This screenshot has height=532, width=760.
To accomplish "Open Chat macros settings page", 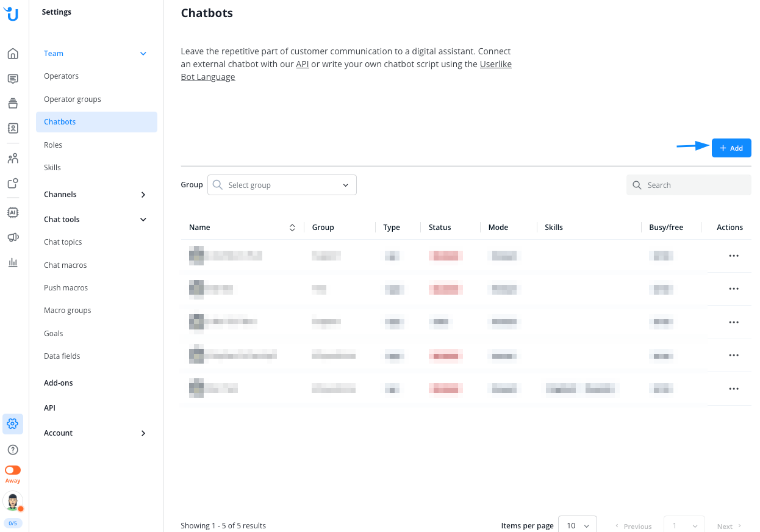I will (x=65, y=265).
